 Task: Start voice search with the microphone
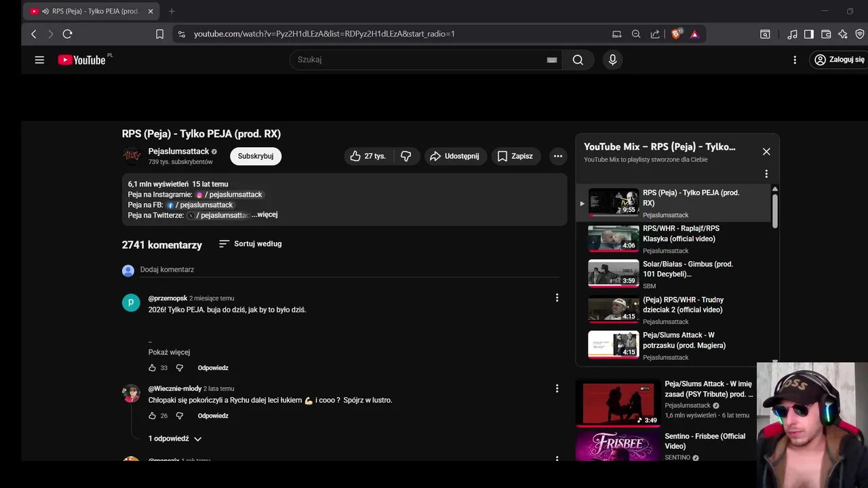point(612,60)
